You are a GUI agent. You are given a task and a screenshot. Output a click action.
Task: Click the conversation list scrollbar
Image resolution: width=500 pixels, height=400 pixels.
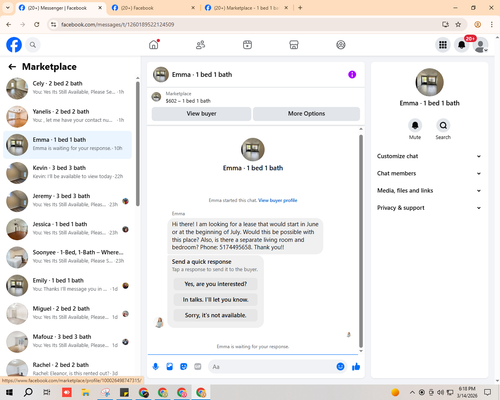[137, 143]
